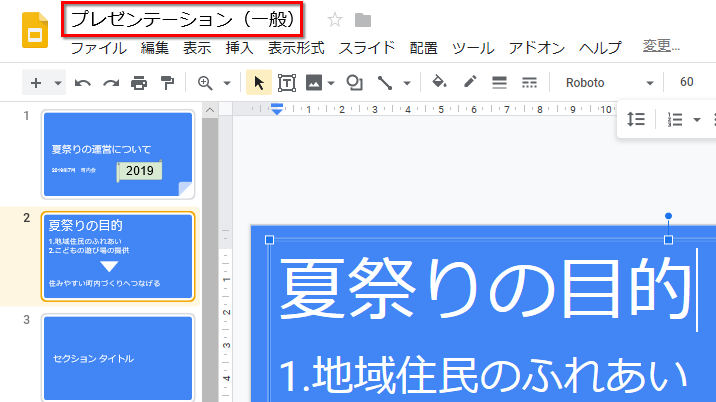The width and height of the screenshot is (716, 402).
Task: Click the 1.地域住民のふれあい text on slide
Action: coord(483,376)
